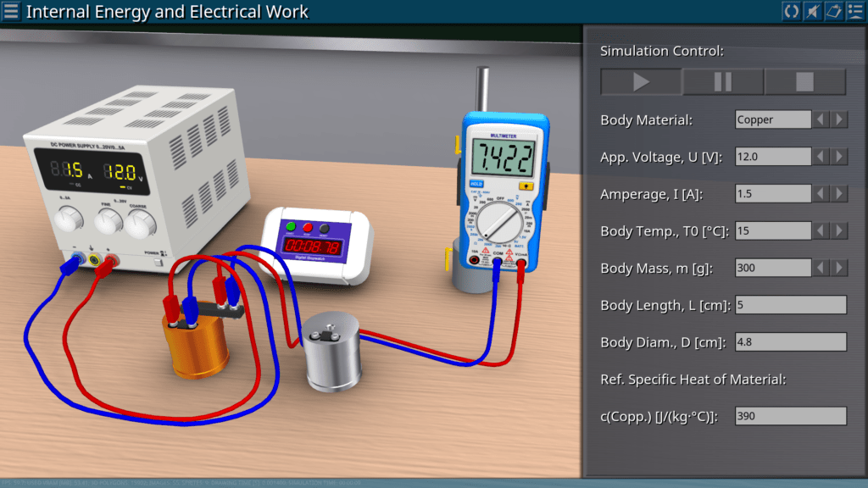The width and height of the screenshot is (868, 488).
Task: Increase App. Voltage with right arrow
Action: tap(839, 157)
